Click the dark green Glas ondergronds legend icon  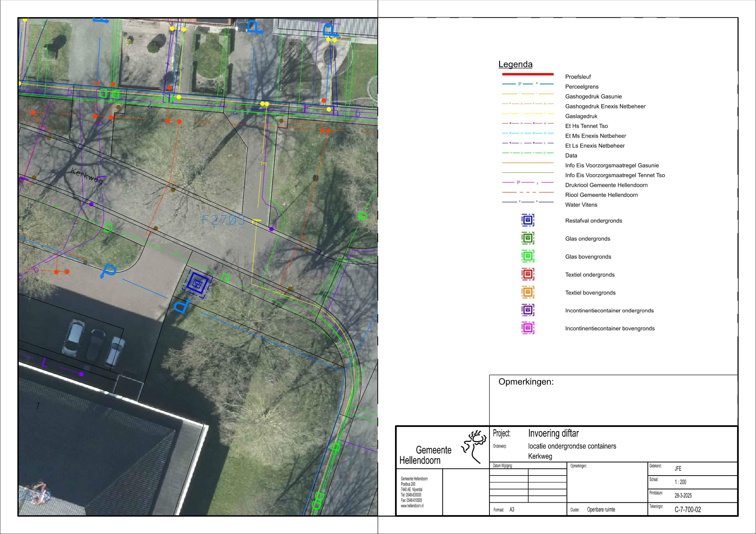(527, 238)
